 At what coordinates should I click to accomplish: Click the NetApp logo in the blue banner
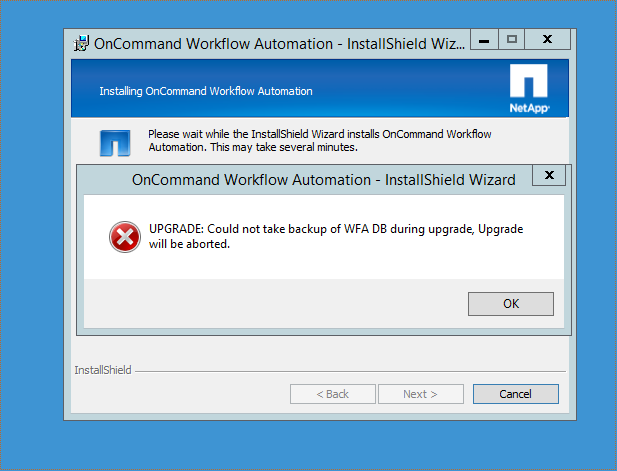pyautogui.click(x=529, y=89)
